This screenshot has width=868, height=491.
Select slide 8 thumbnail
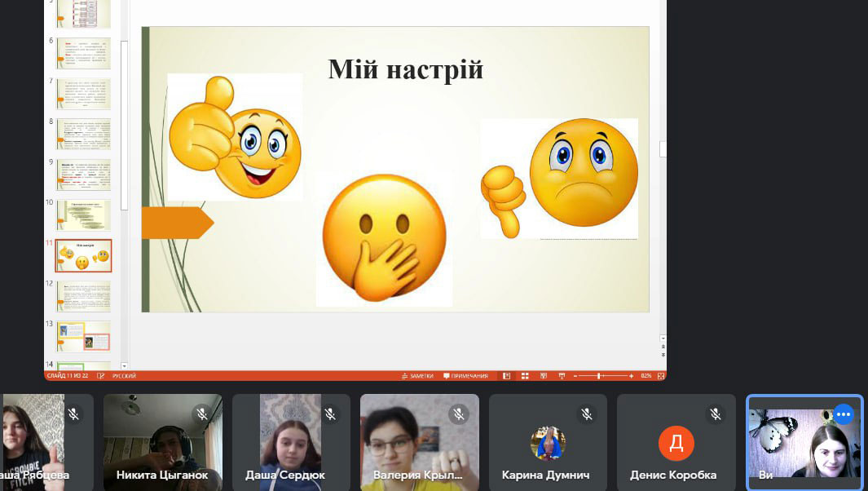tap(84, 134)
